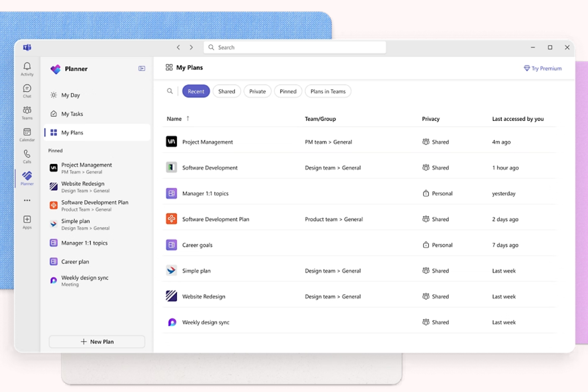Click the '7 days ago' cell
The image size is (588, 392).
505,245
